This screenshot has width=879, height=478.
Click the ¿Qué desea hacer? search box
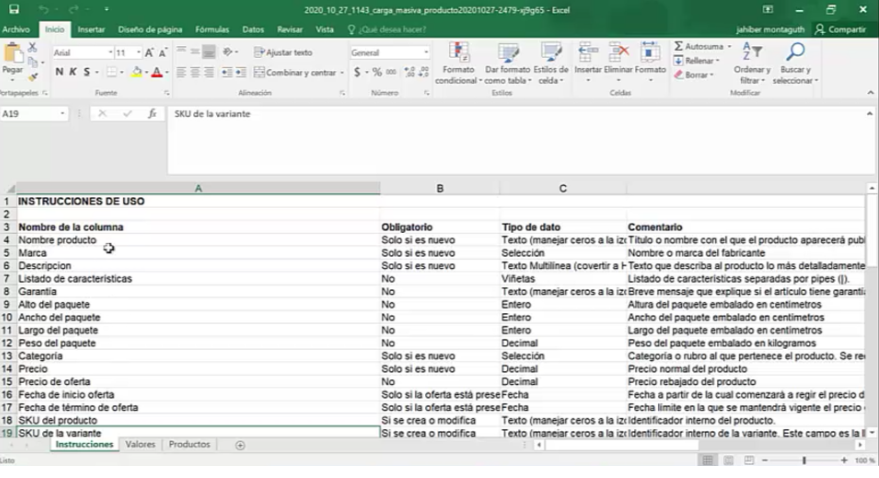[387, 29]
